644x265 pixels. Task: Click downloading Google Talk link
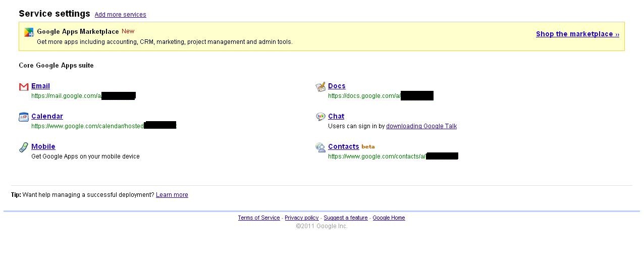(421, 126)
